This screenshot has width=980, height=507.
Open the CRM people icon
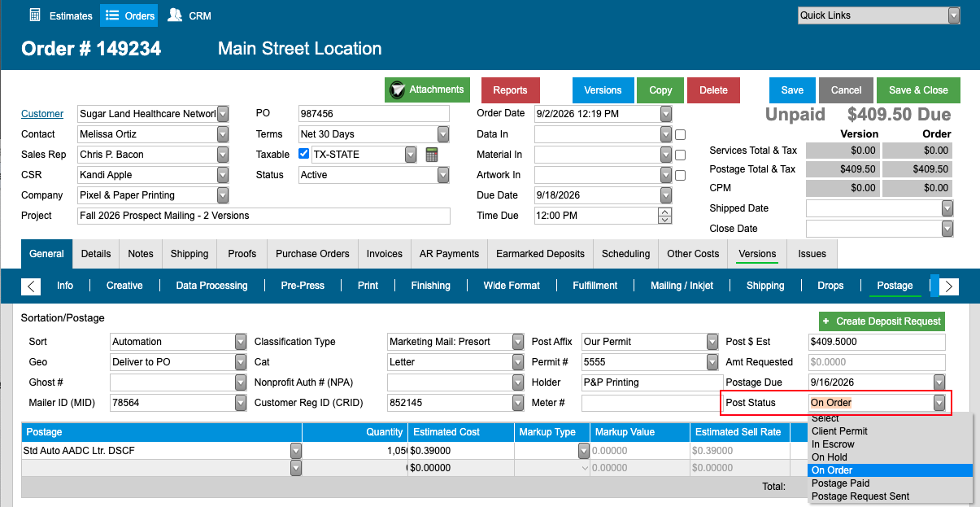point(175,15)
